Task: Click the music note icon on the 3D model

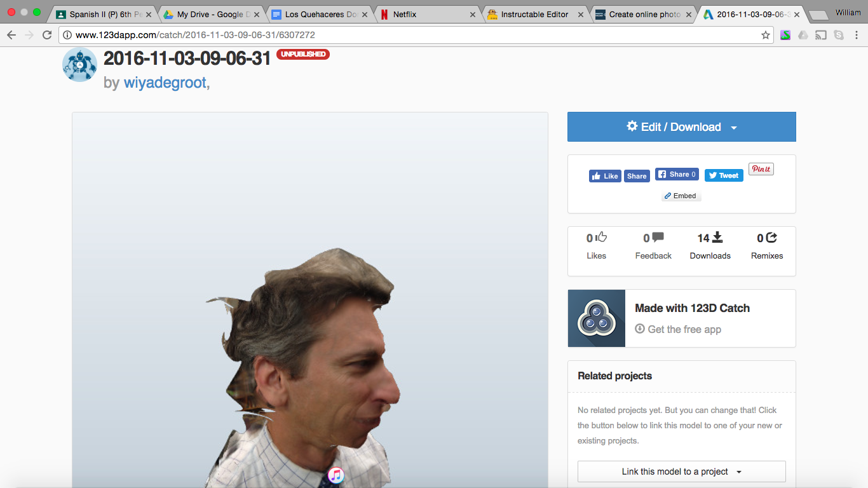Action: click(335, 475)
